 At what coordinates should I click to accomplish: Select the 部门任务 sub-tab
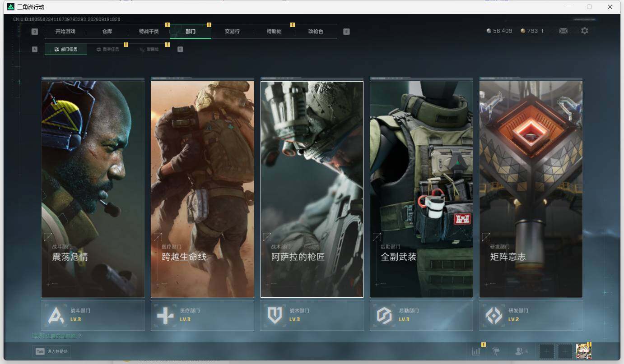(66, 49)
